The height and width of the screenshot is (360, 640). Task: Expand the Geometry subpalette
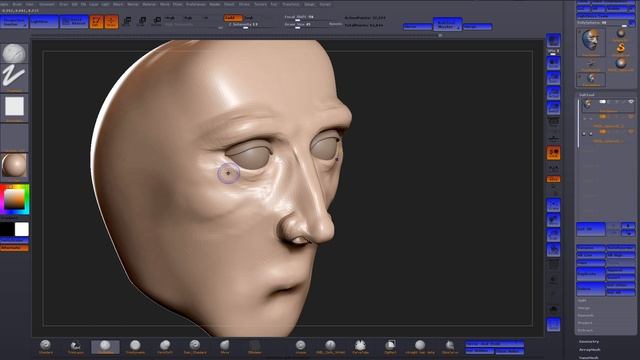click(x=589, y=341)
